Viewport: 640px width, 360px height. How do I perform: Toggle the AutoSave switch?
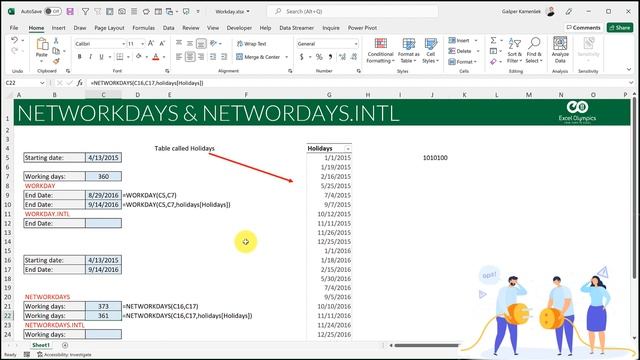pos(53,11)
